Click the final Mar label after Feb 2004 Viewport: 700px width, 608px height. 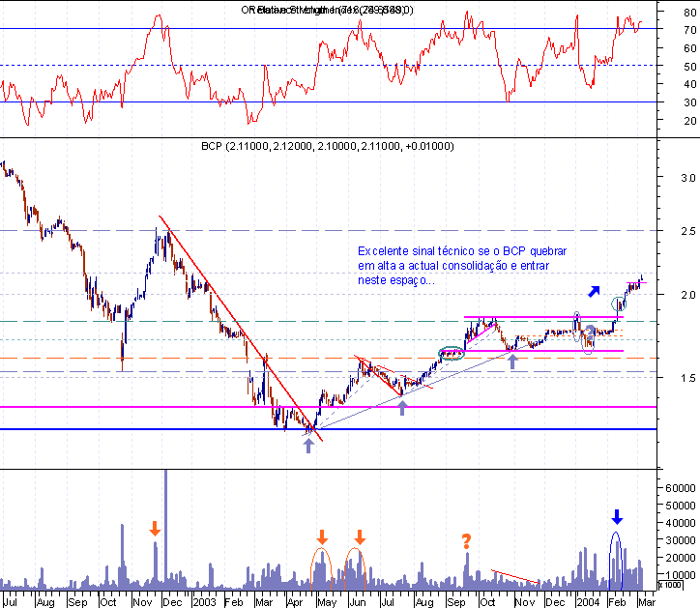pos(647,602)
